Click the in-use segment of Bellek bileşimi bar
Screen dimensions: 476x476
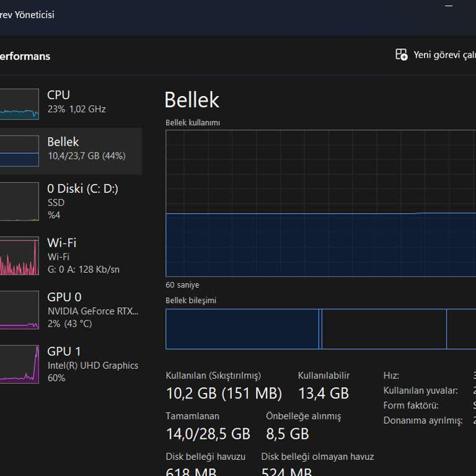click(x=242, y=329)
